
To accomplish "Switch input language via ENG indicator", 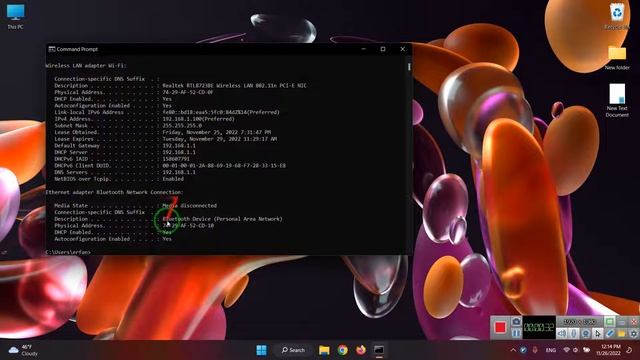I will (551, 350).
